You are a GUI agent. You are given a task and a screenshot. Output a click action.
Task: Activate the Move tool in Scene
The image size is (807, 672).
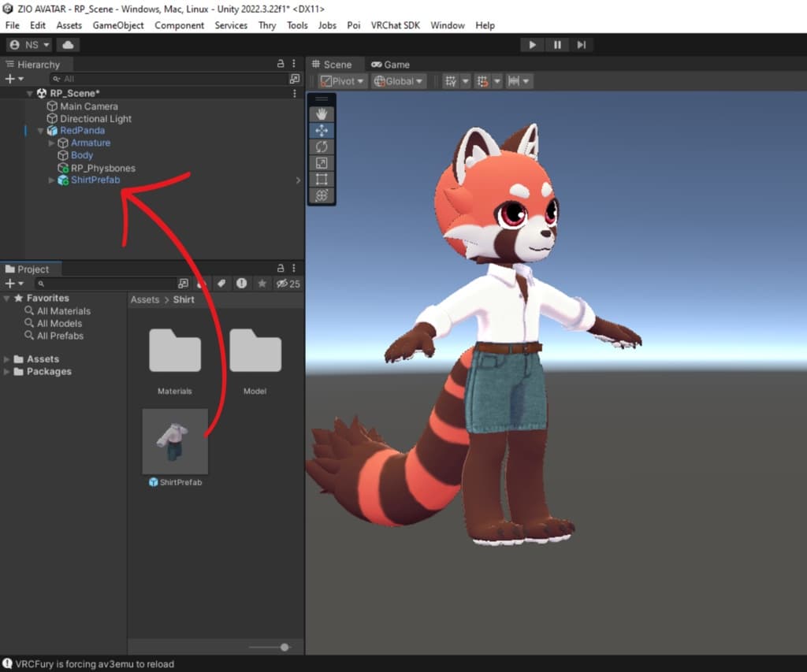[322, 131]
